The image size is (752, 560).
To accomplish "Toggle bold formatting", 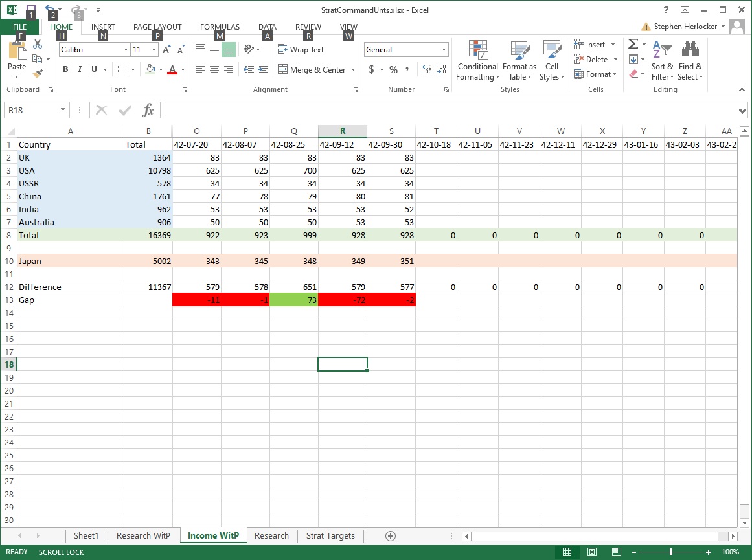I will pos(65,69).
